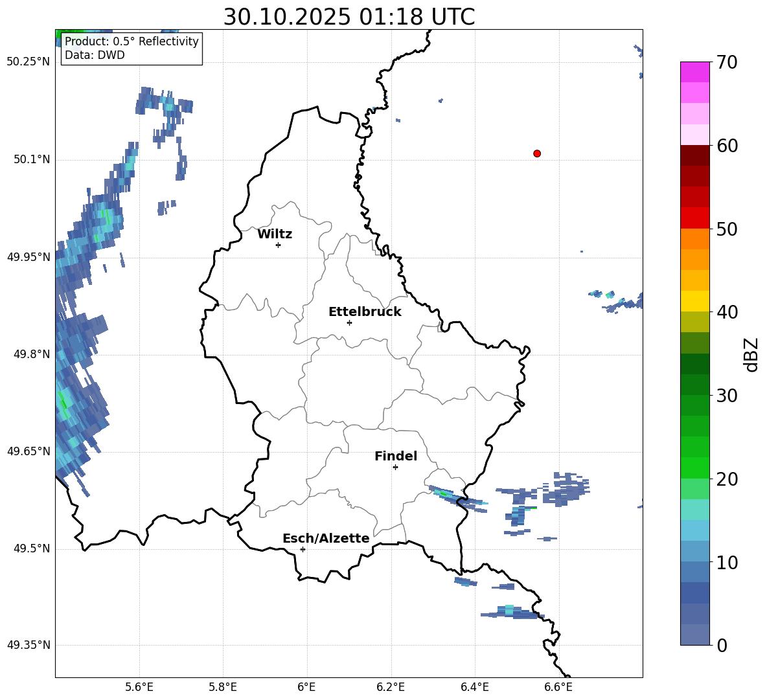Click the 49.65°N latitude label
The width and height of the screenshot is (767, 700).
29,451
